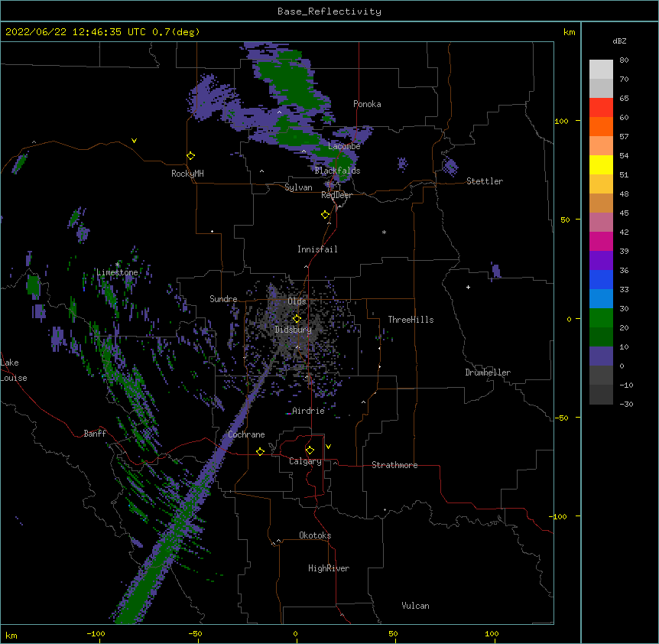Image resolution: width=659 pixels, height=644 pixels.
Task: Click the yellow marker inside Calgary
Action: coord(310,450)
